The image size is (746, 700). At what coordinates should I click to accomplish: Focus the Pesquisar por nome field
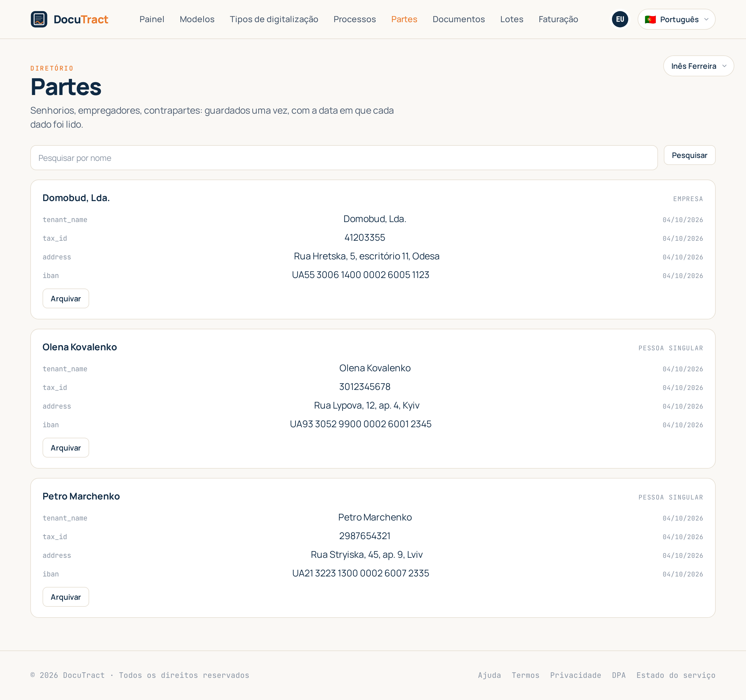(x=344, y=158)
